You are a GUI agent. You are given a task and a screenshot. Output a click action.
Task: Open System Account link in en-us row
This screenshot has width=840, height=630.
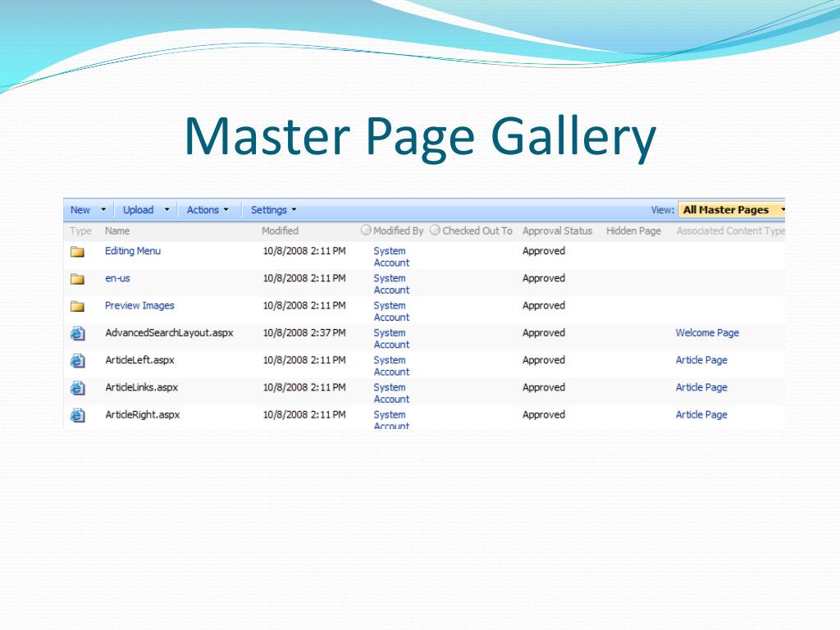[x=391, y=284]
